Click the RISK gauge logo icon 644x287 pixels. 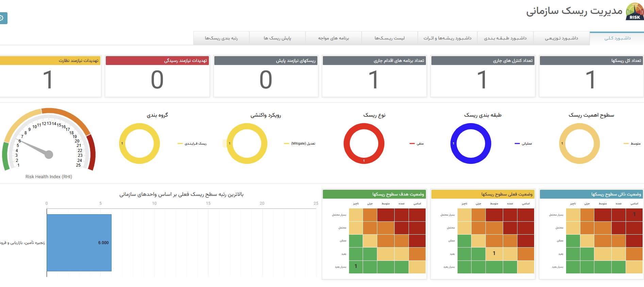tap(634, 12)
